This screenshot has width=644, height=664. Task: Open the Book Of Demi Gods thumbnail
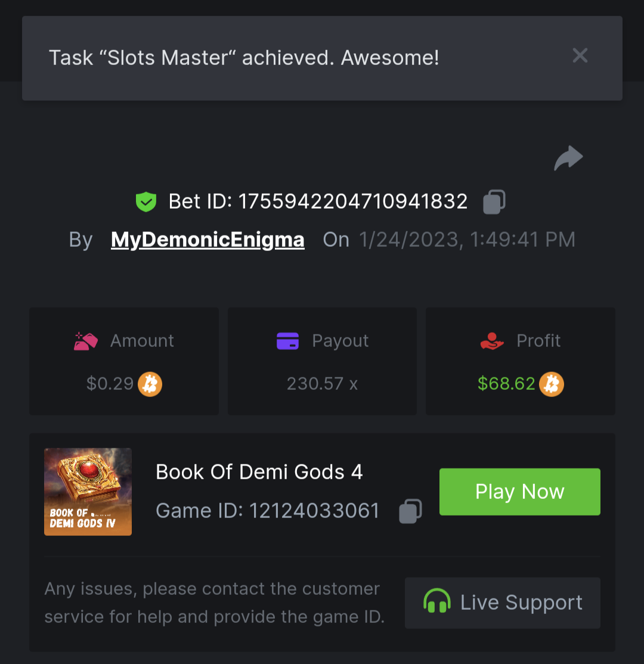(88, 492)
